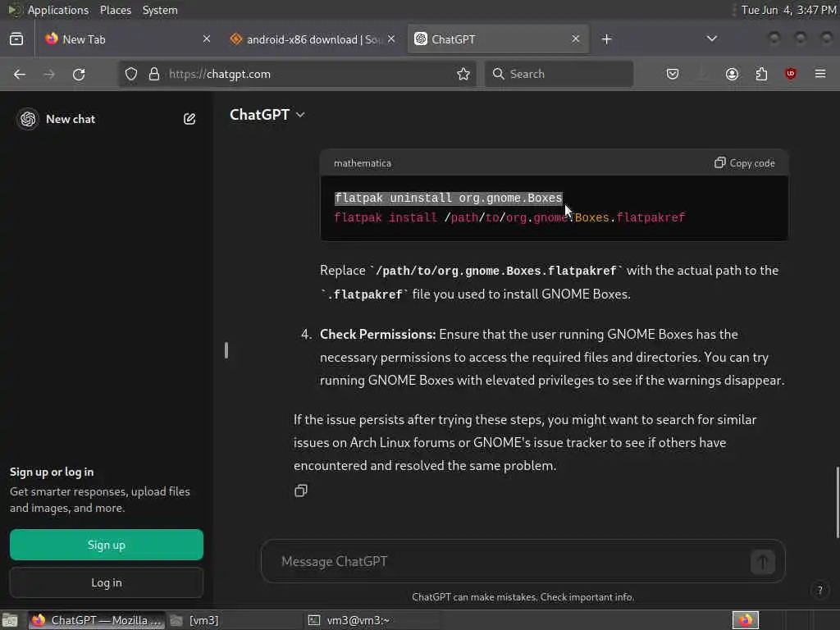Click the flatpak install flatpakref code line
This screenshot has width=840, height=630.
pyautogui.click(x=509, y=217)
